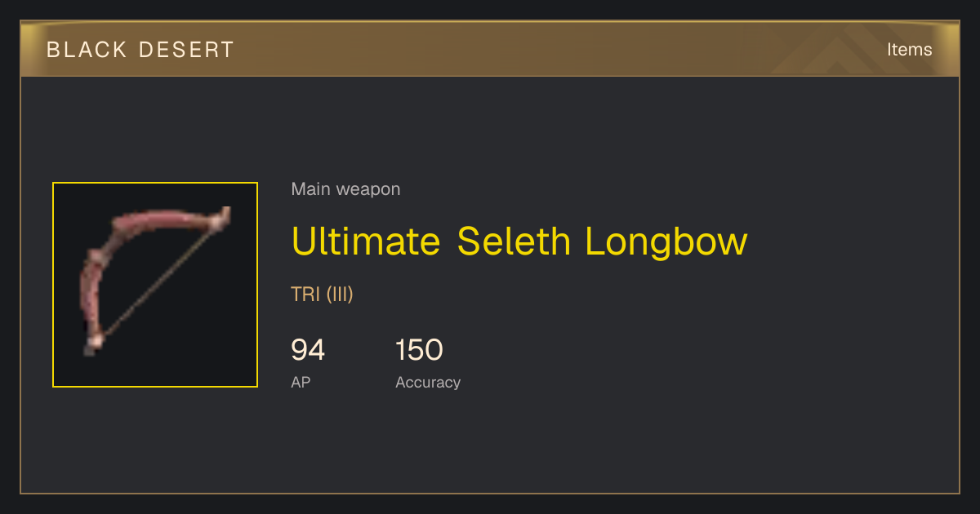The width and height of the screenshot is (980, 514).
Task: Click the upper tip of the bow image
Action: [x=222, y=216]
